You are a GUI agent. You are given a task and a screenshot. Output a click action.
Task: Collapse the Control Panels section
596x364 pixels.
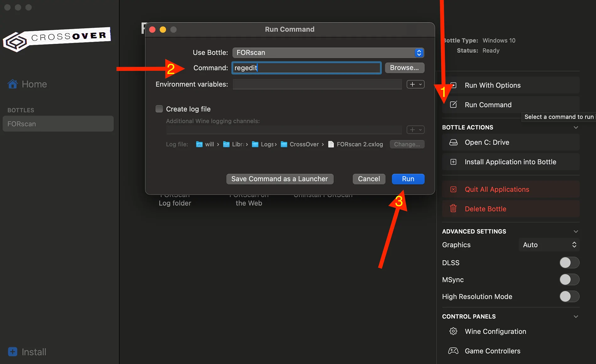point(576,317)
